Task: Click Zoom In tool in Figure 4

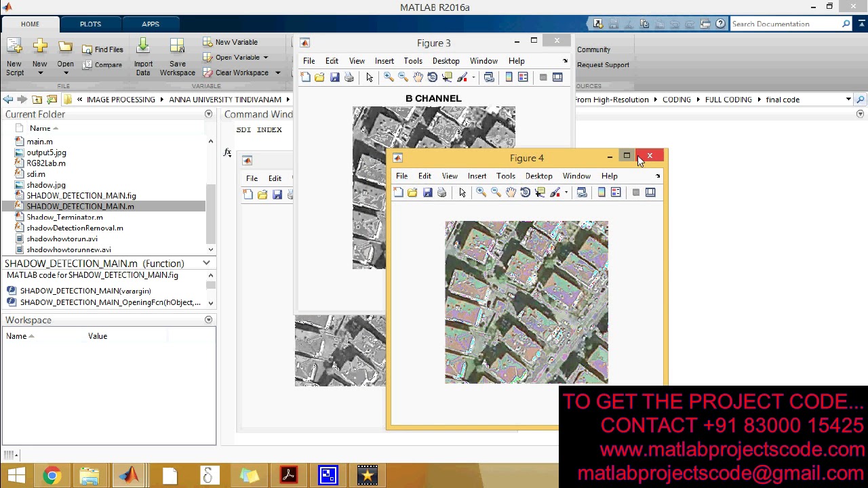Action: click(481, 192)
